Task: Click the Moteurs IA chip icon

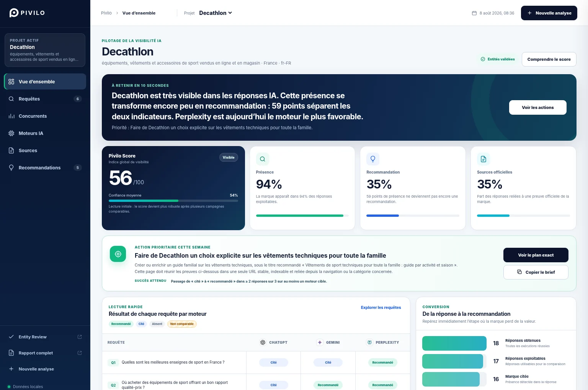Action: [11, 133]
